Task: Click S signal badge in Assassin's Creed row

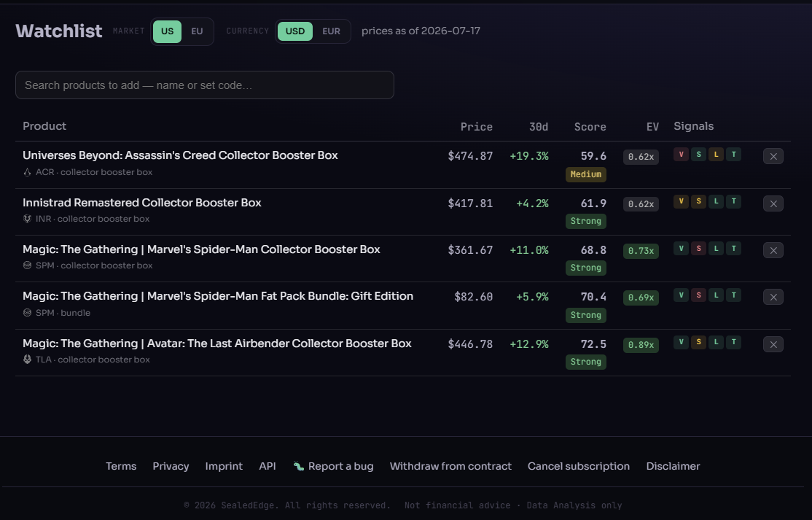Action: click(x=698, y=155)
